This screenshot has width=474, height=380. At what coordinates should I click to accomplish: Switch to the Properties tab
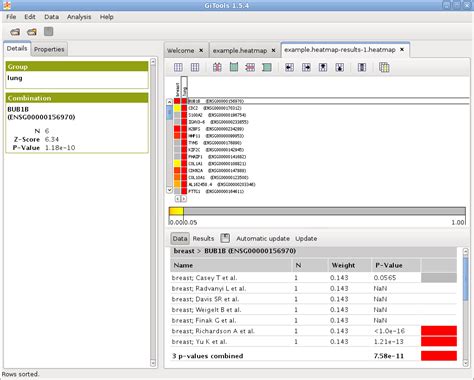click(x=49, y=49)
